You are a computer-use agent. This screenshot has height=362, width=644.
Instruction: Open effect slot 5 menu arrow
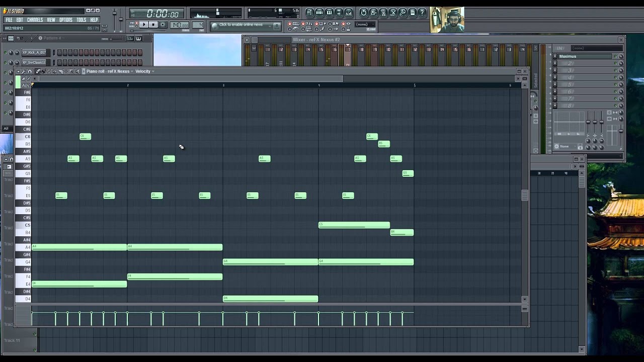pos(555,84)
